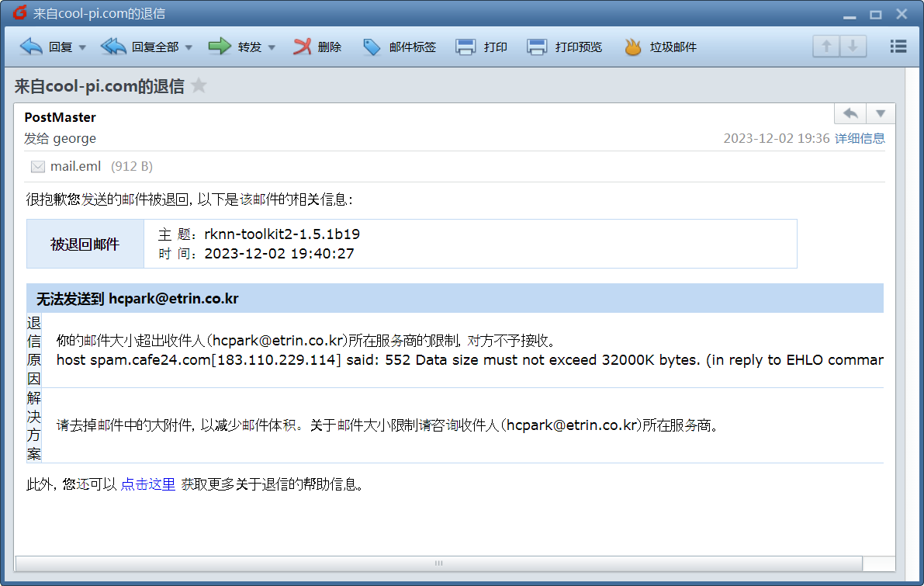Click the mail.eml envelope icon
Screen dimensions: 924x586
point(38,167)
